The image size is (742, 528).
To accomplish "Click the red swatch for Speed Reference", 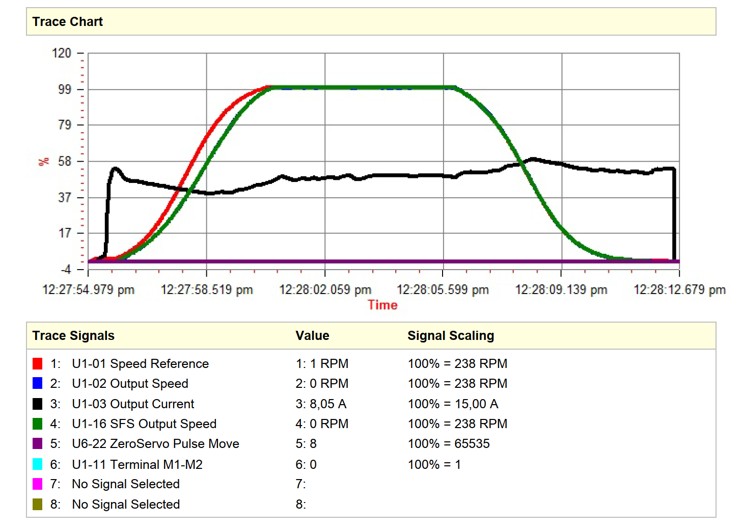I will click(x=38, y=364).
